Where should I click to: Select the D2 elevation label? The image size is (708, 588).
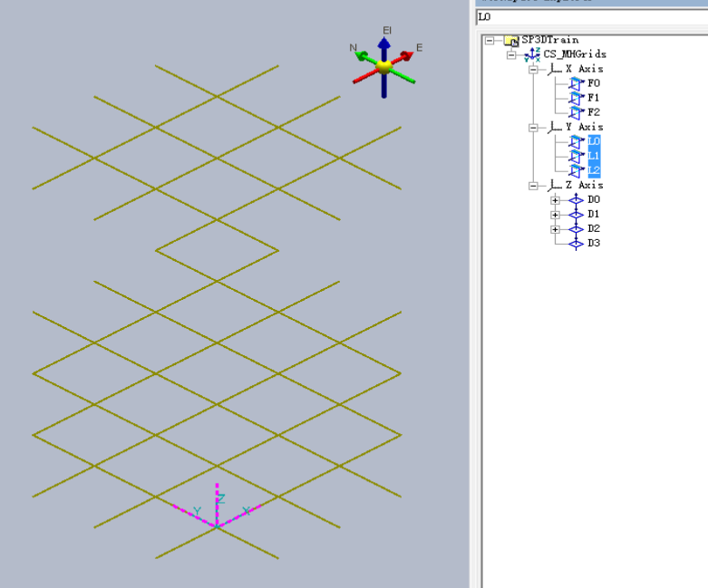coord(594,228)
